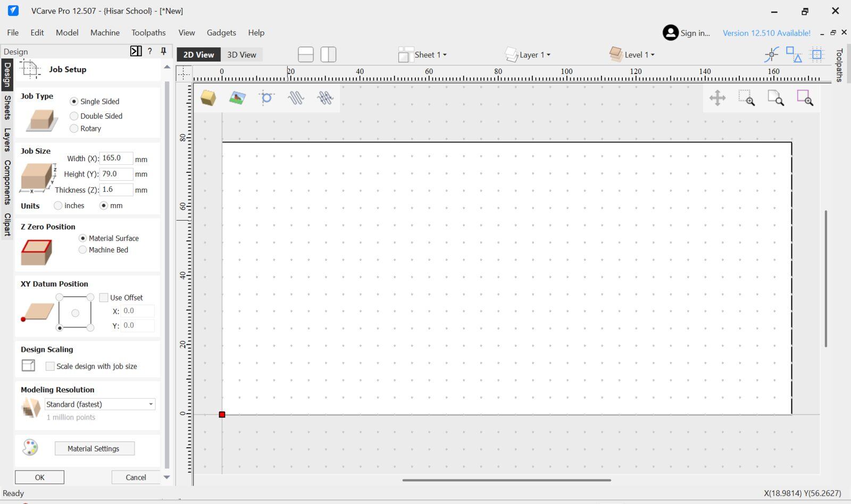Switch to the 3D View tab
Screen dimensions: 851x504
[241, 55]
